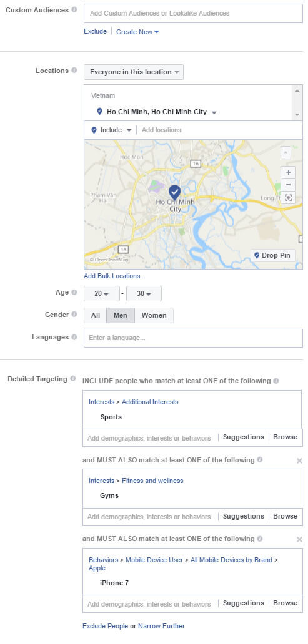Screen dimensions: 308x644
Task: Zoom out the map with minus icon
Action: [x=288, y=185]
